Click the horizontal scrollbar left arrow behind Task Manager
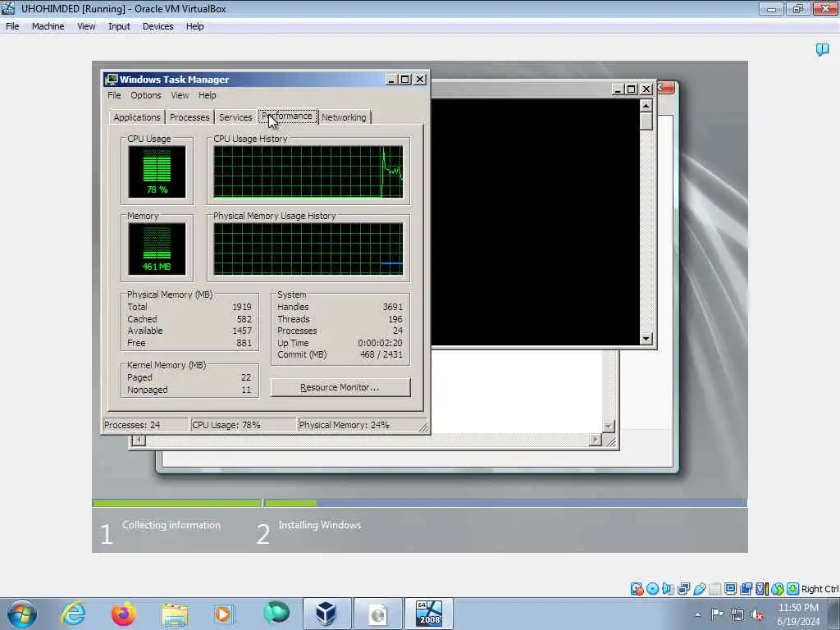 (x=139, y=441)
